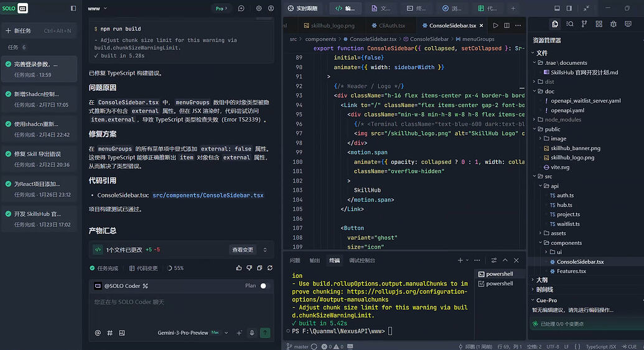Click the Pro plan badge button
644x350 pixels.
pos(222,8)
